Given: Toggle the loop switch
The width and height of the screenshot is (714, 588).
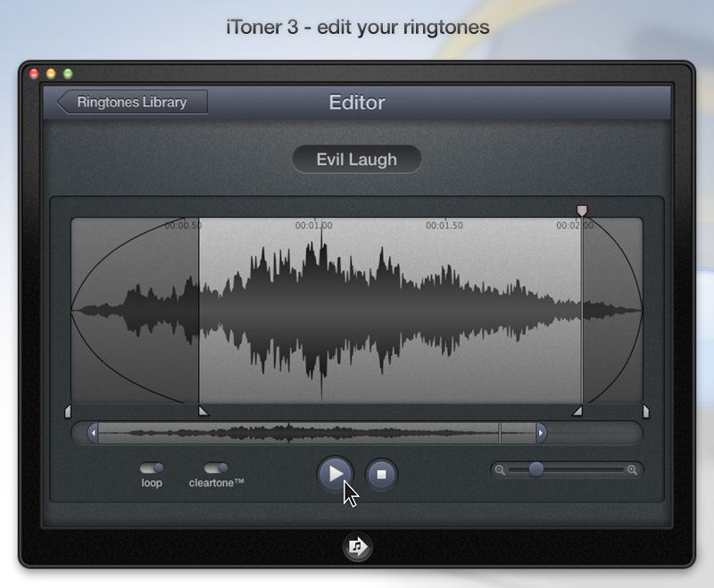Looking at the screenshot, I should (x=152, y=468).
